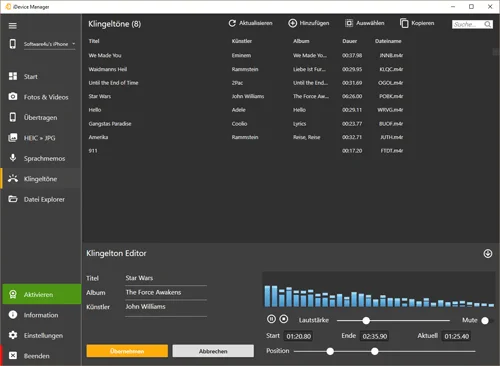500x366 pixels.
Task: Select the Waidmanns Heil ringtone
Action: click(108, 69)
